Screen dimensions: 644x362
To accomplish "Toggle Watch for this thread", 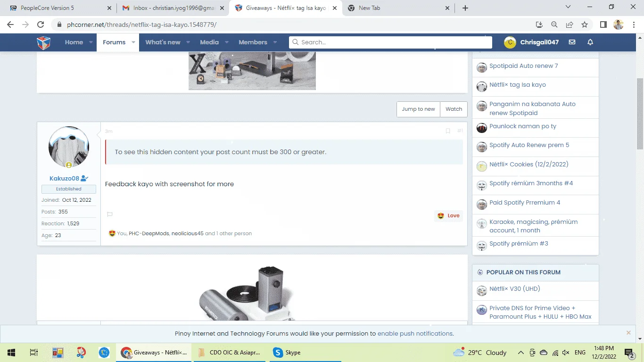I will [x=454, y=109].
